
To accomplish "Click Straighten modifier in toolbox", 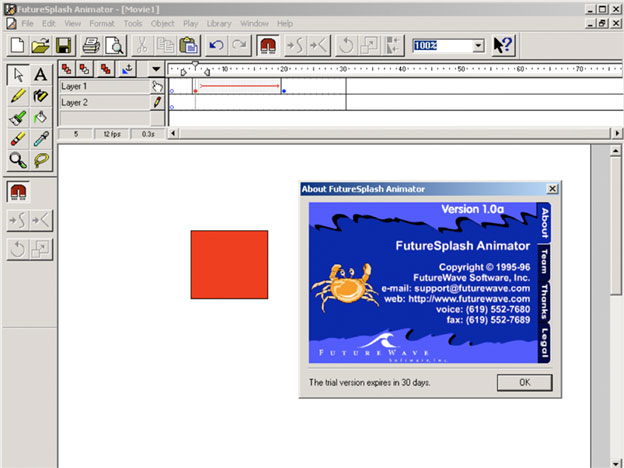I will [x=41, y=220].
